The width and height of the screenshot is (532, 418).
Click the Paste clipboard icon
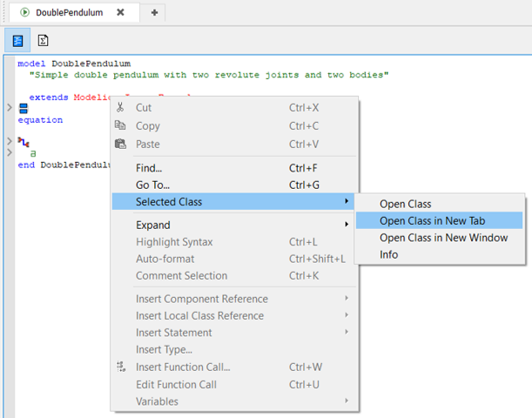click(x=120, y=144)
